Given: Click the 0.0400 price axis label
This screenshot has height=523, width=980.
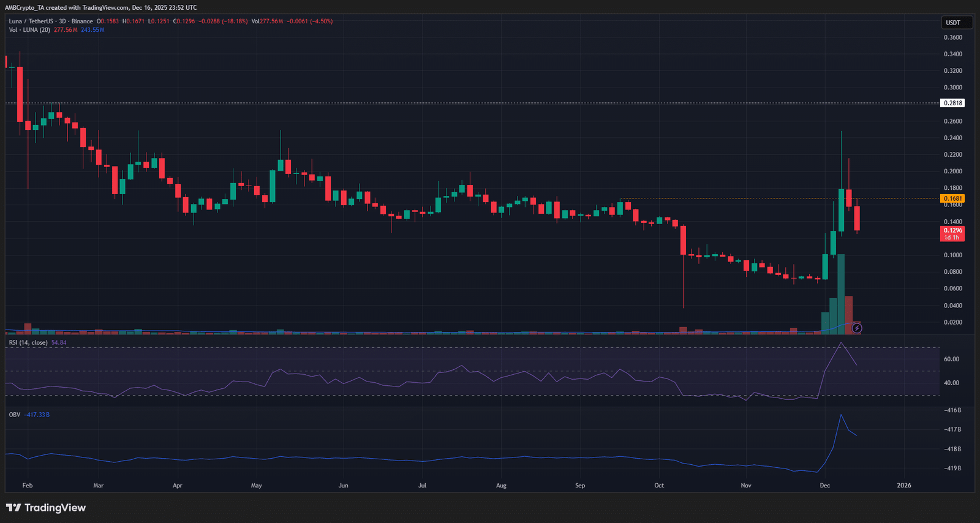Looking at the screenshot, I should tap(953, 306).
